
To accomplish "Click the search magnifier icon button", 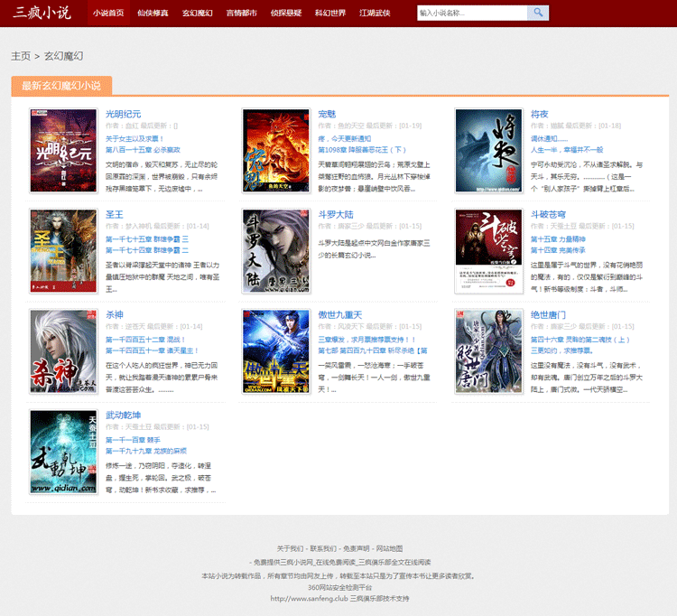I will tap(538, 13).
